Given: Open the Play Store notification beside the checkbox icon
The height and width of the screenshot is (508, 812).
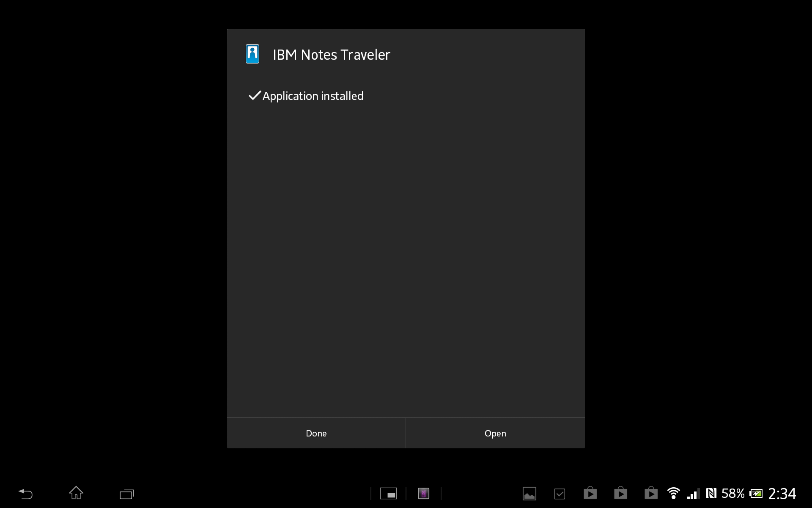Looking at the screenshot, I should [590, 493].
